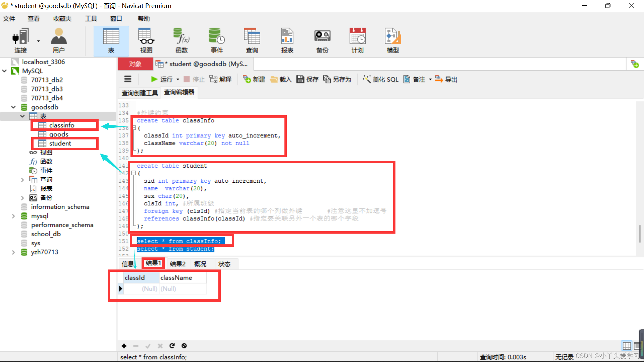Select the classinfo table in tree
This screenshot has width=644, height=362.
coord(61,125)
